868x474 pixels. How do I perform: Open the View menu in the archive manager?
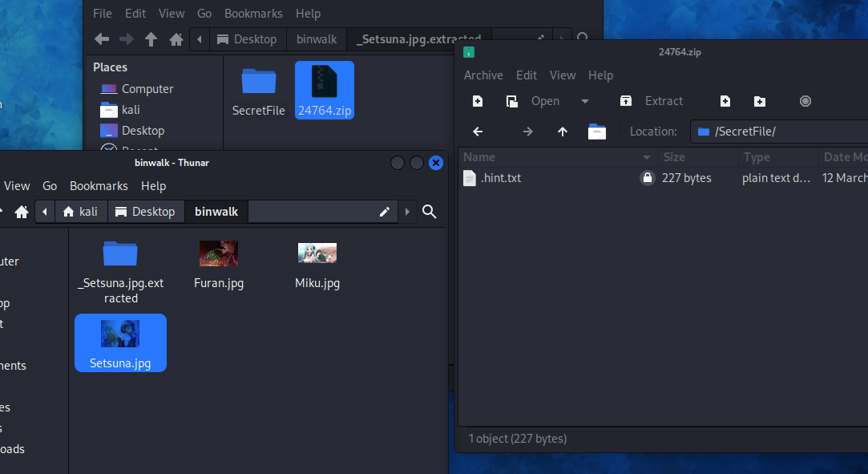(x=563, y=75)
